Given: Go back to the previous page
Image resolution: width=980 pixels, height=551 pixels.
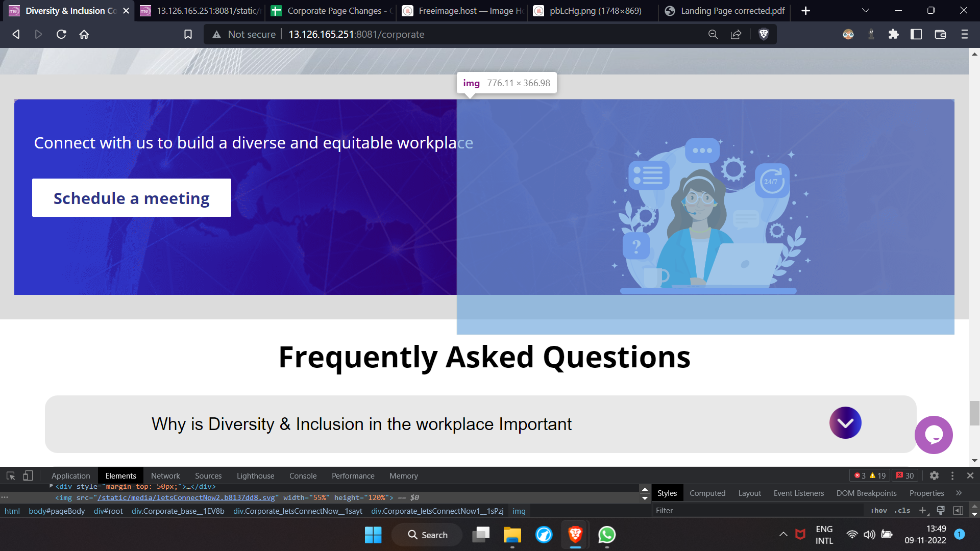Looking at the screenshot, I should (16, 34).
